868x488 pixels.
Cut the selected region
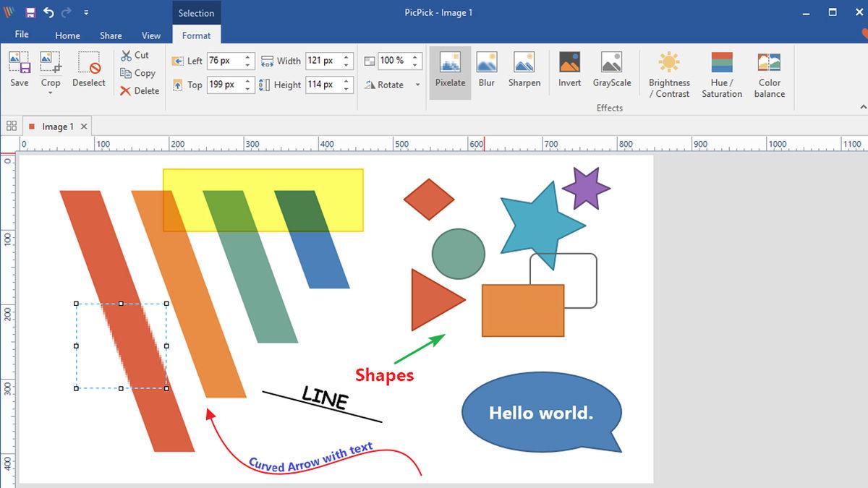coord(135,55)
